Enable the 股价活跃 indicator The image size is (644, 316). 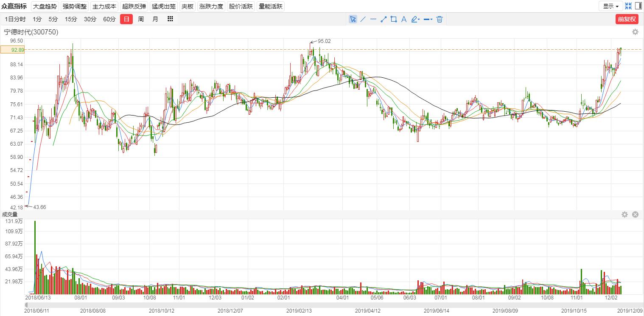pos(241,6)
